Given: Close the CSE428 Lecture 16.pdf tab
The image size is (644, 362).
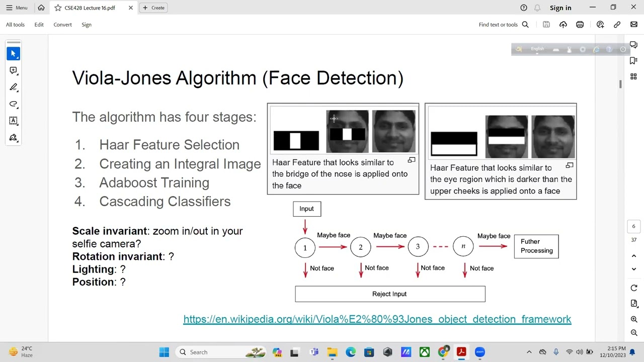Looking at the screenshot, I should pos(131,8).
